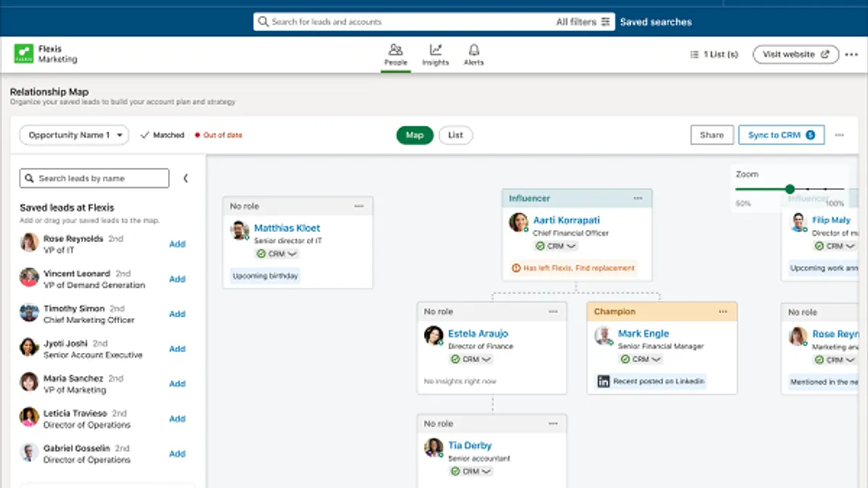
Task: Click Timothy Simon's profile photo
Action: pyautogui.click(x=29, y=313)
